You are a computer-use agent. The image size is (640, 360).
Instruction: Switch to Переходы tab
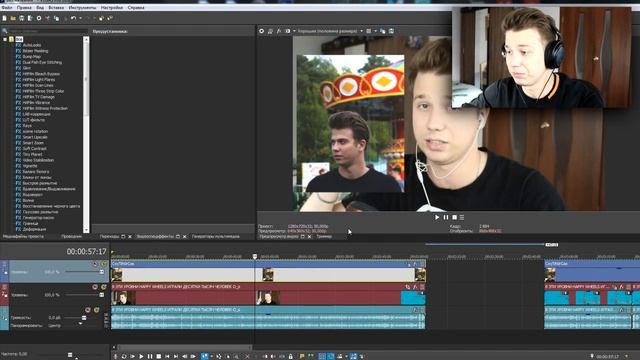(x=109, y=236)
